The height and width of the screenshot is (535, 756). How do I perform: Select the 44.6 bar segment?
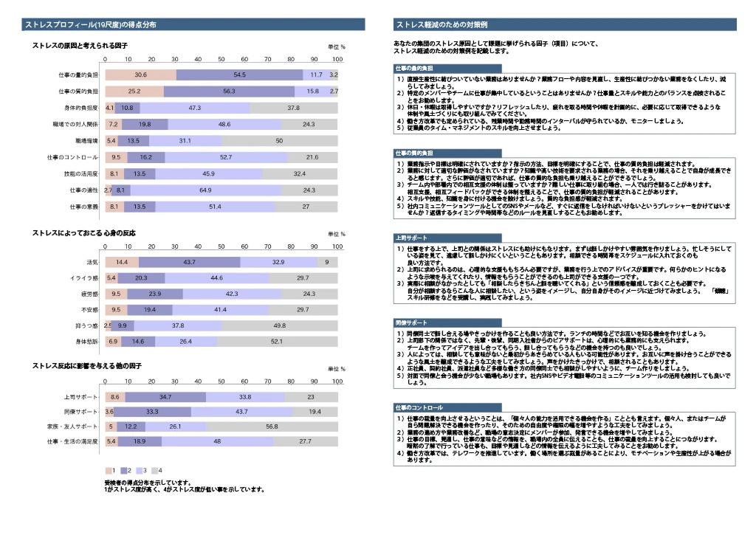pos(217,278)
